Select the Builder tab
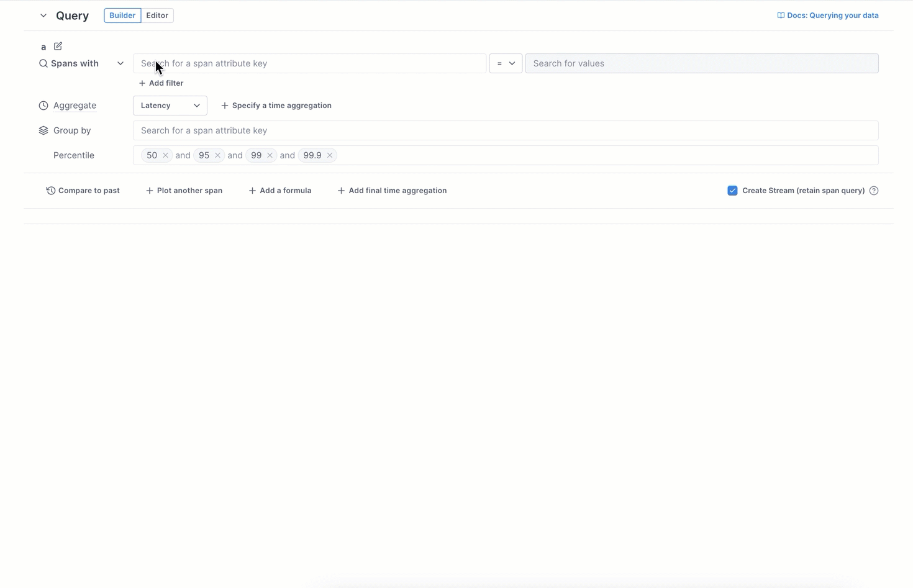Image resolution: width=913 pixels, height=588 pixels. [x=122, y=15]
